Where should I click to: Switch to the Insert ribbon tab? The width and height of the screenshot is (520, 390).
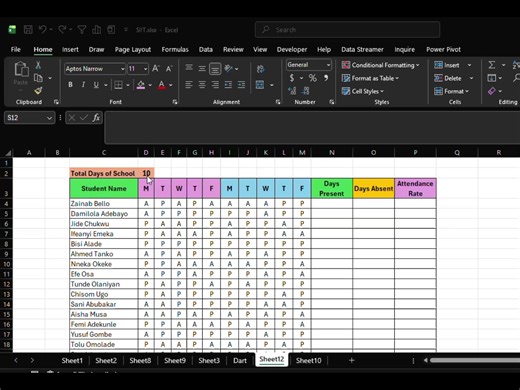click(70, 49)
